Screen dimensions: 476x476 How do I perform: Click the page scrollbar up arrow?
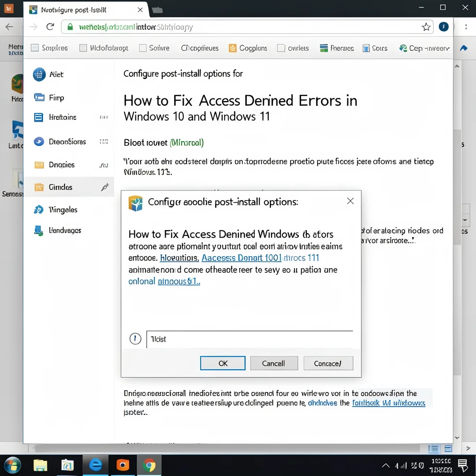[457, 66]
